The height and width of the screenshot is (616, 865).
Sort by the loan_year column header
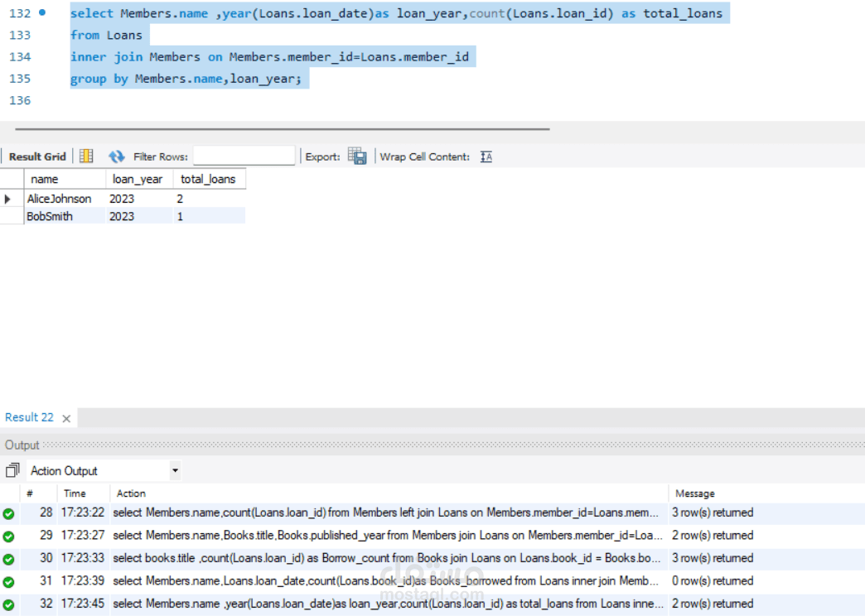(x=139, y=179)
